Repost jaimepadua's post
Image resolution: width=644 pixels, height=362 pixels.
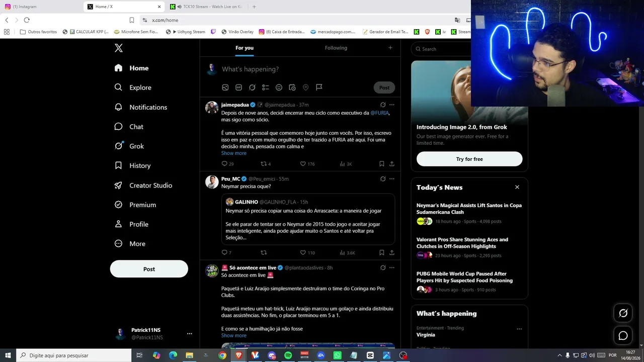(266, 164)
